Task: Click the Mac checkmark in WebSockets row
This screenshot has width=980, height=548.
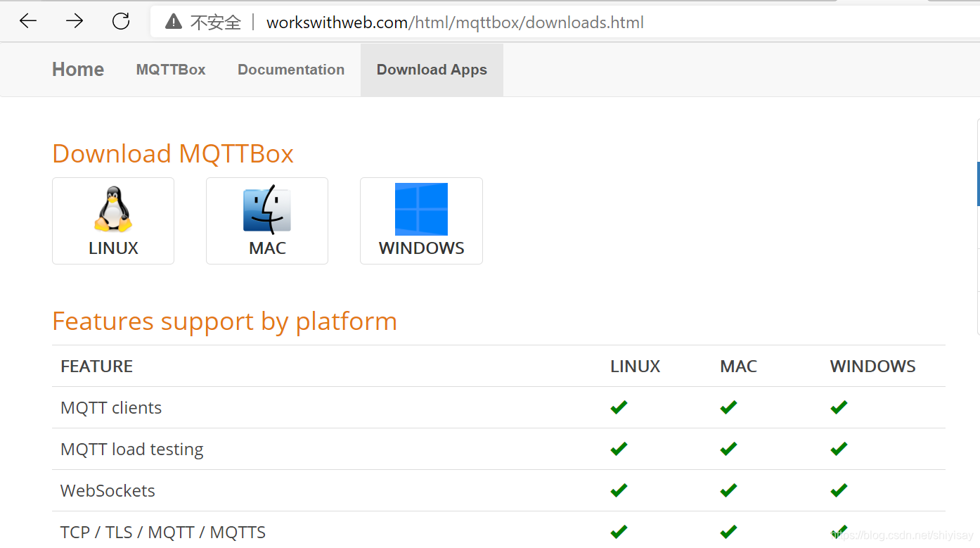Action: coord(728,490)
